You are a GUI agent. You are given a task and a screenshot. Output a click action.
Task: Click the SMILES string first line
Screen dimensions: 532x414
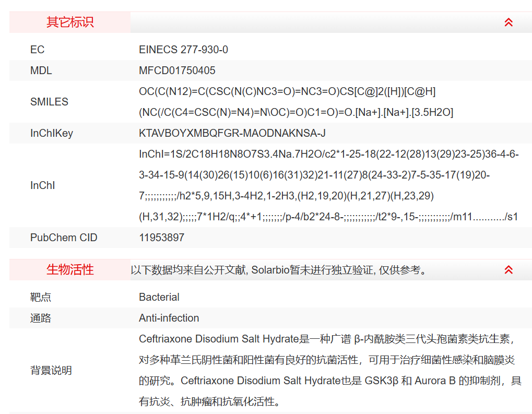(x=287, y=92)
